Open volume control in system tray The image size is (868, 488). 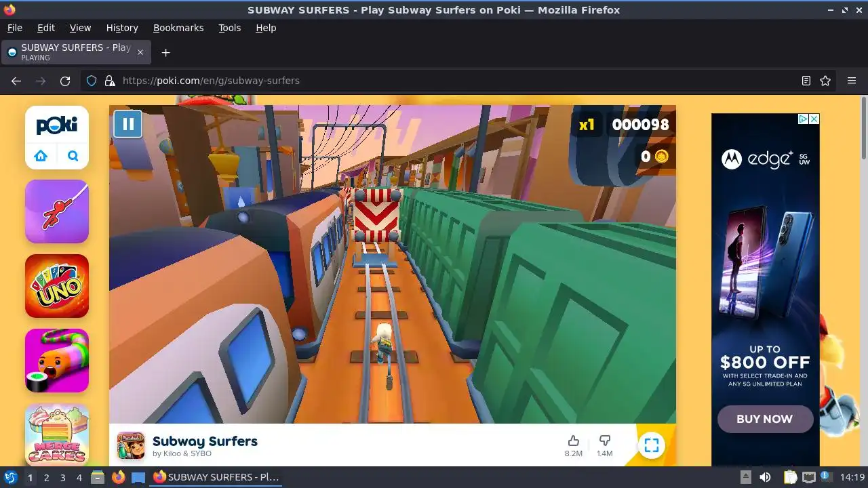pyautogui.click(x=765, y=477)
